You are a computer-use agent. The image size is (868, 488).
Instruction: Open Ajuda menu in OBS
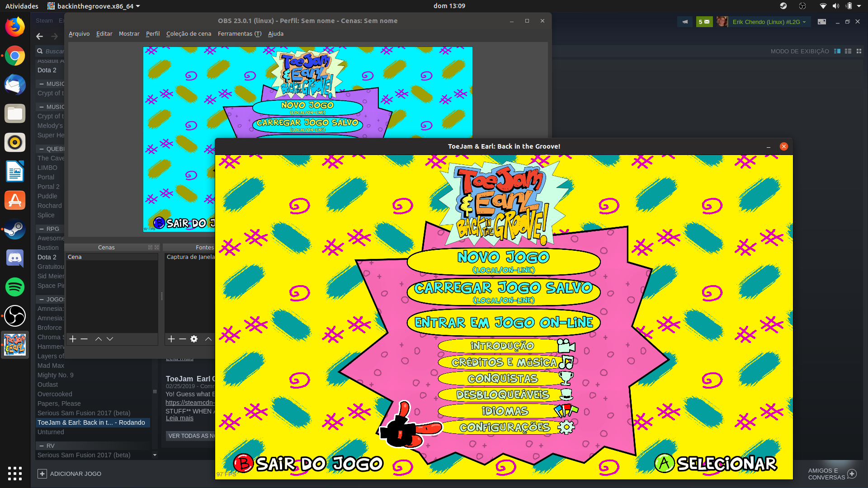276,34
